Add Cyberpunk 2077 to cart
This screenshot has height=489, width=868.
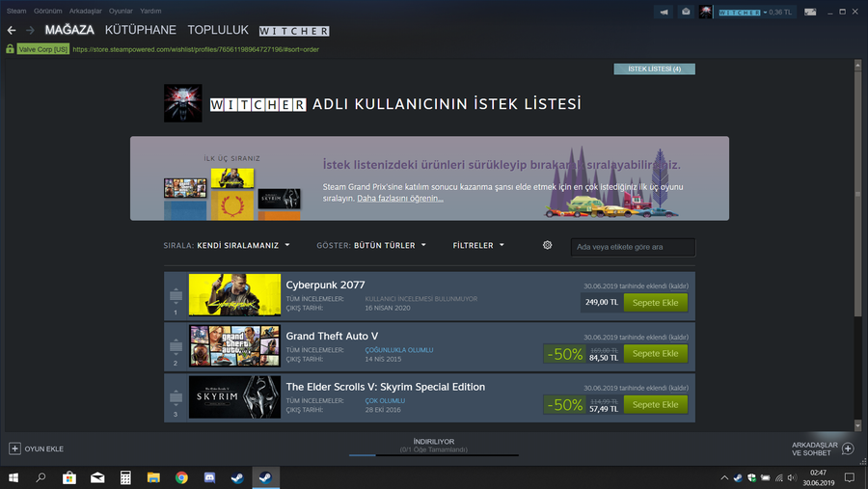point(656,303)
